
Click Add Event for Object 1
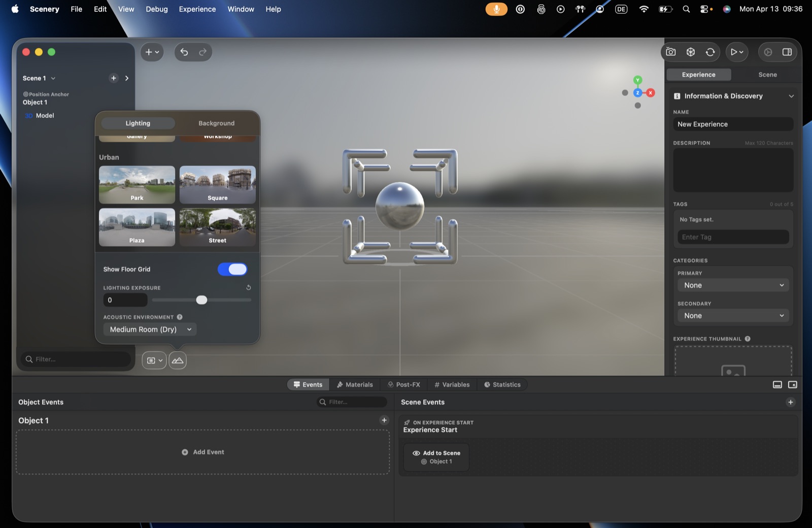click(x=203, y=452)
